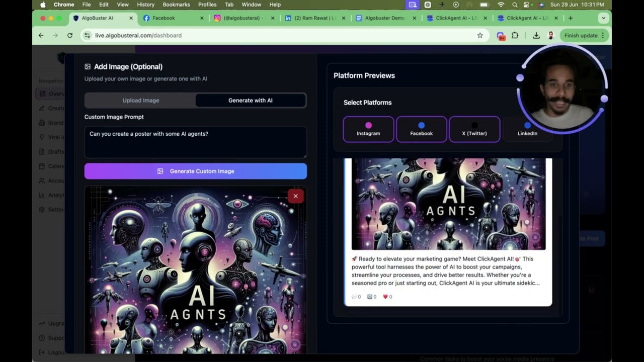The width and height of the screenshot is (644, 362).
Task: Close the AlgoBuster AI tab
Action: 131,18
